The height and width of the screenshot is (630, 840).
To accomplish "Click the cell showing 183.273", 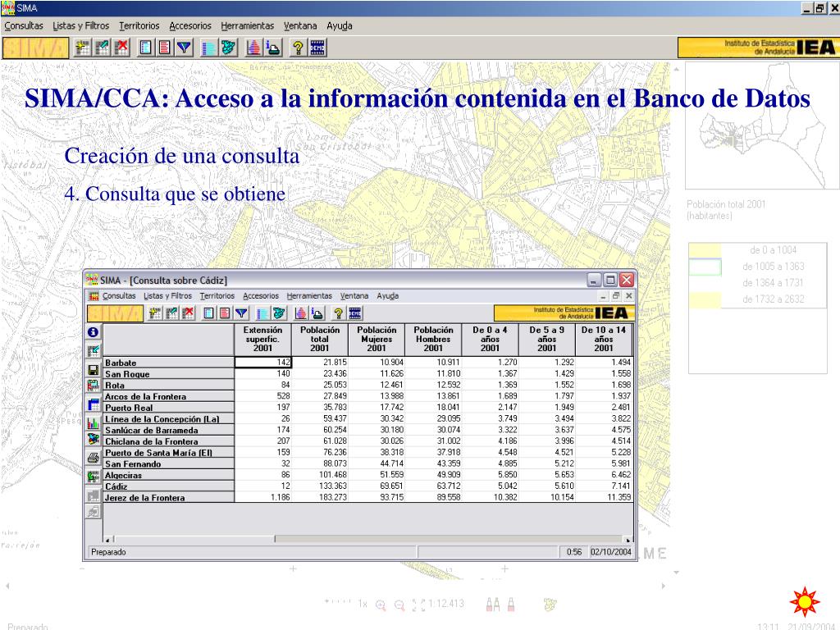I will [320, 497].
